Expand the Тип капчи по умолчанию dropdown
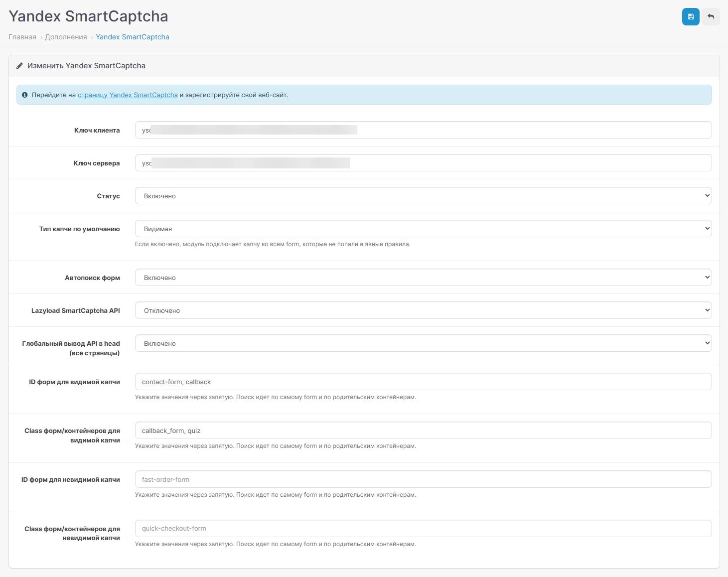Screen dimensions: 728x577 click(423, 229)
